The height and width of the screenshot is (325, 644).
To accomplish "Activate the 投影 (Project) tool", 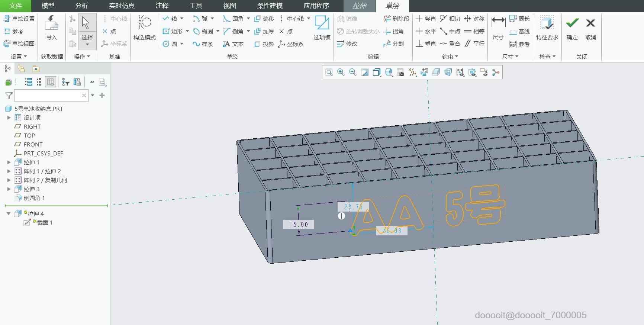I will point(264,44).
